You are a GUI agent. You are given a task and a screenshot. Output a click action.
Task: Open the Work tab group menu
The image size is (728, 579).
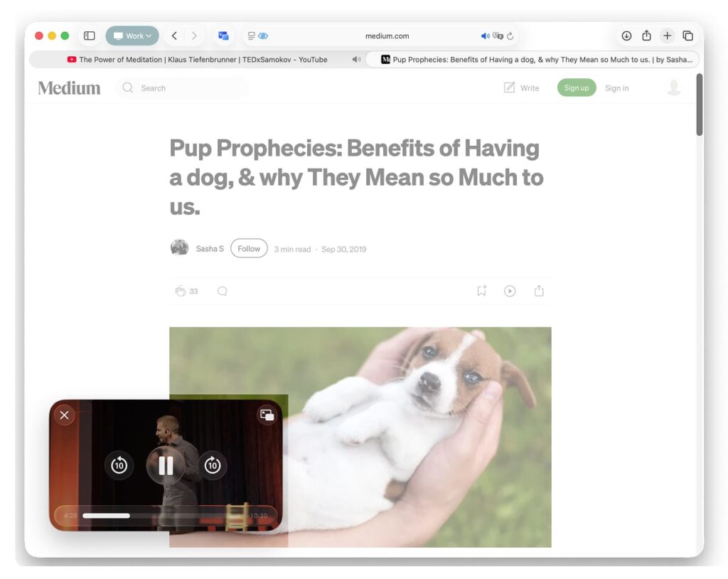(x=132, y=36)
